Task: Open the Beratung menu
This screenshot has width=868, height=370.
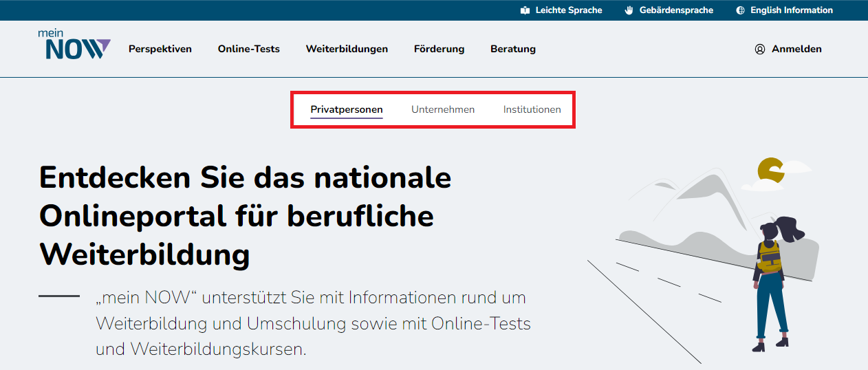Action: (x=513, y=49)
